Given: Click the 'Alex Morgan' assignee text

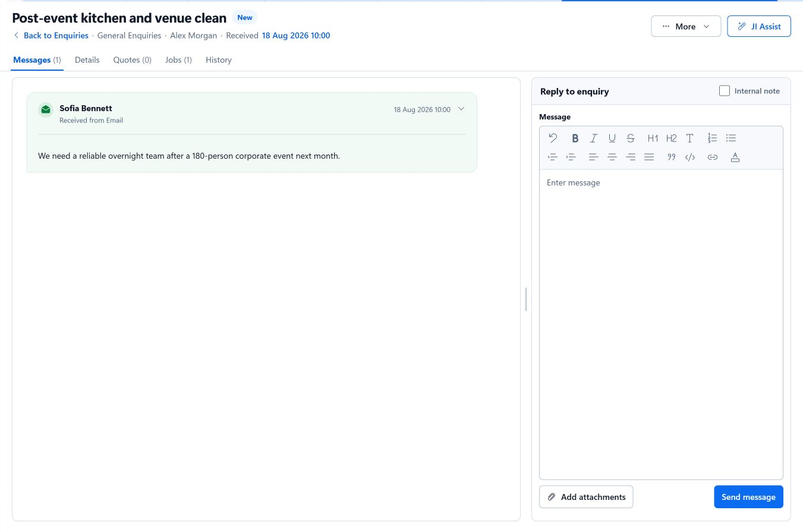Looking at the screenshot, I should (x=194, y=36).
